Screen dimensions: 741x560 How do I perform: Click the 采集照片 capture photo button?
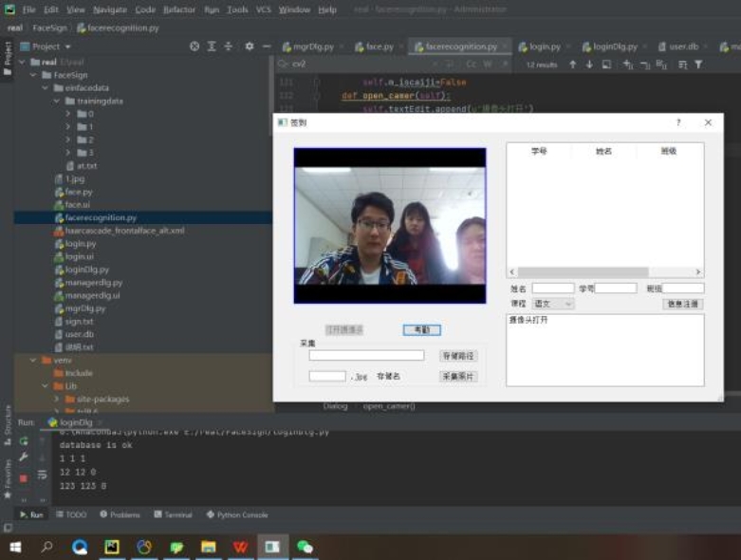coord(458,377)
